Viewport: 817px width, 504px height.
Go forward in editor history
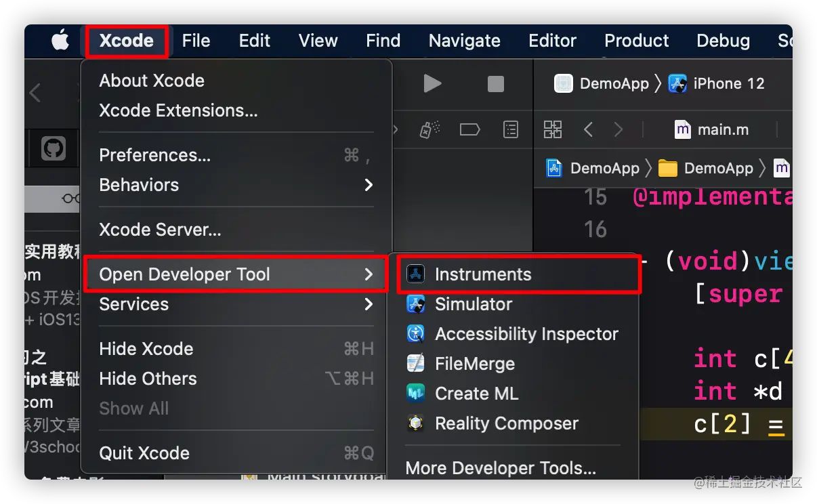point(618,129)
